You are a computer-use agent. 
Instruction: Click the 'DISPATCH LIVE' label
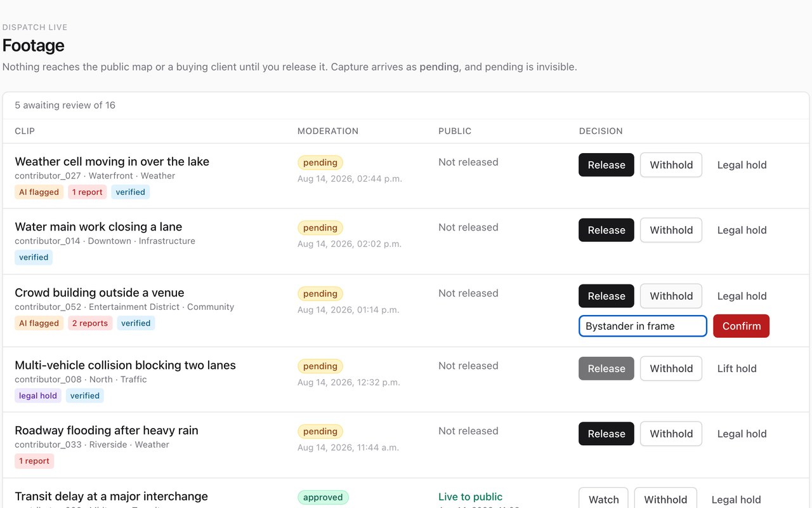(35, 27)
